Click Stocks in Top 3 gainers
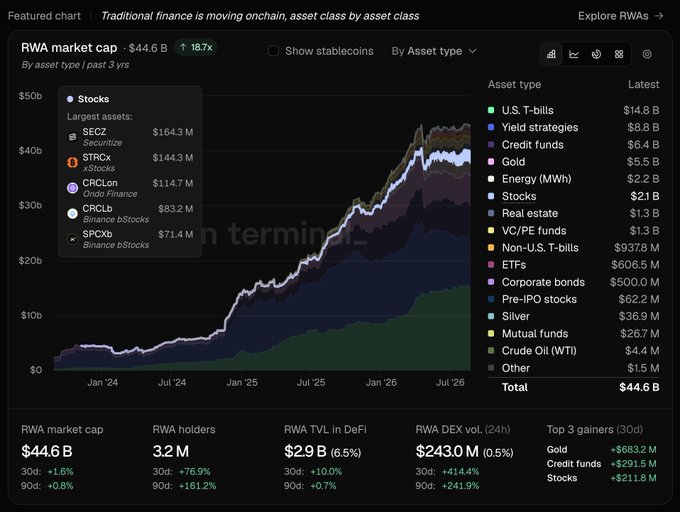Image resolution: width=680 pixels, height=512 pixels. (562, 478)
